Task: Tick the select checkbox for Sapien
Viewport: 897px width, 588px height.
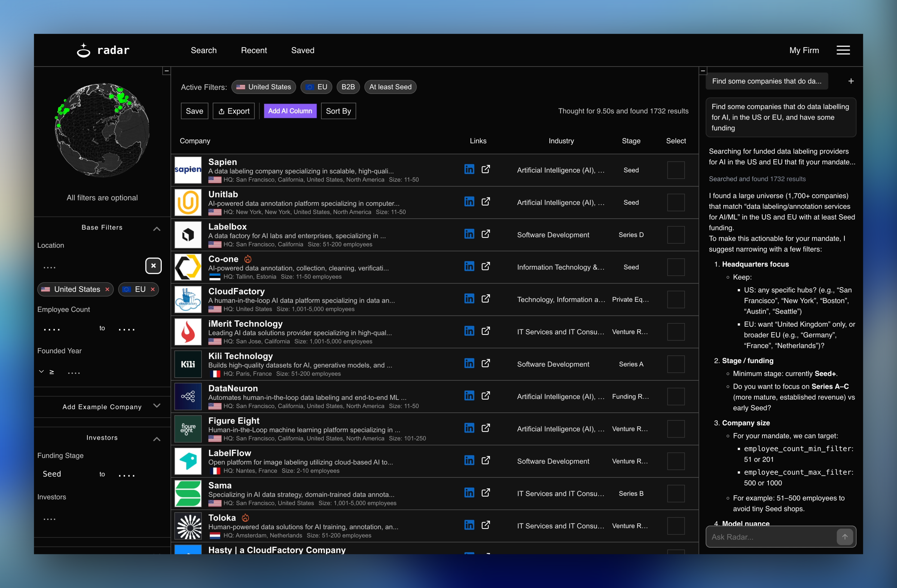Action: tap(676, 170)
